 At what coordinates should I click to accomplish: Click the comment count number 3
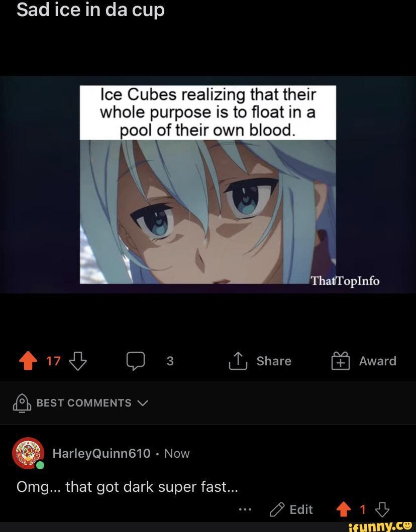click(x=170, y=361)
